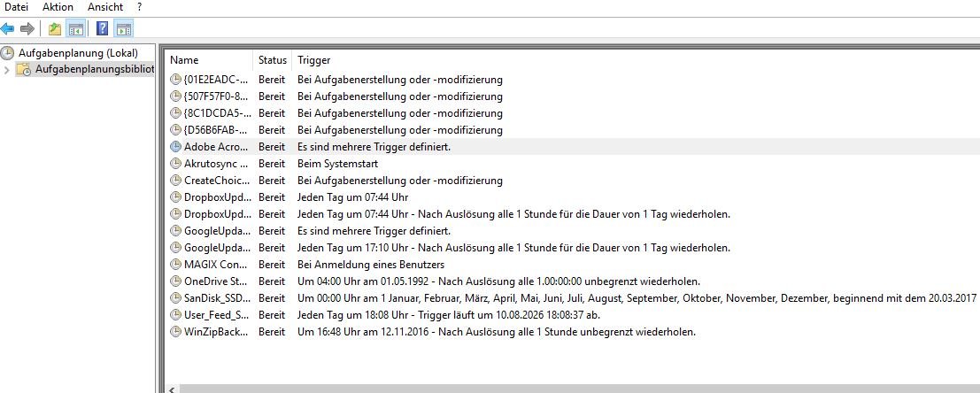Open the Aktion menu
This screenshot has width=980, height=393.
point(58,7)
